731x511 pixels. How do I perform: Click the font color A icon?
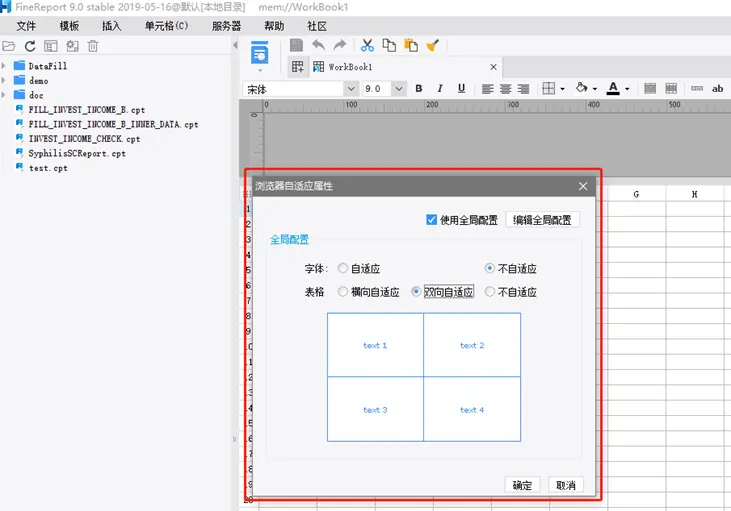[x=613, y=88]
